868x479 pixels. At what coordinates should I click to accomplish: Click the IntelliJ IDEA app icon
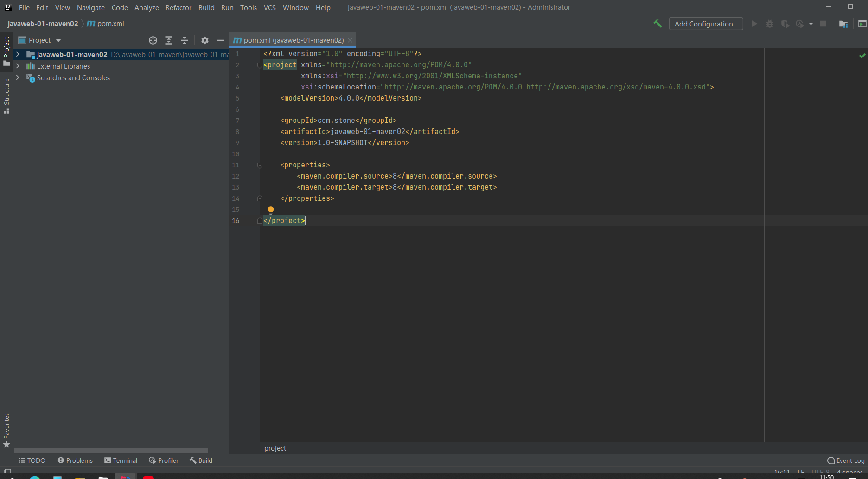(8, 7)
